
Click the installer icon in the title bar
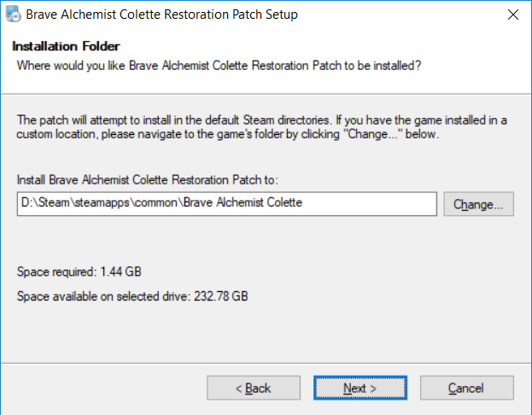pyautogui.click(x=12, y=15)
